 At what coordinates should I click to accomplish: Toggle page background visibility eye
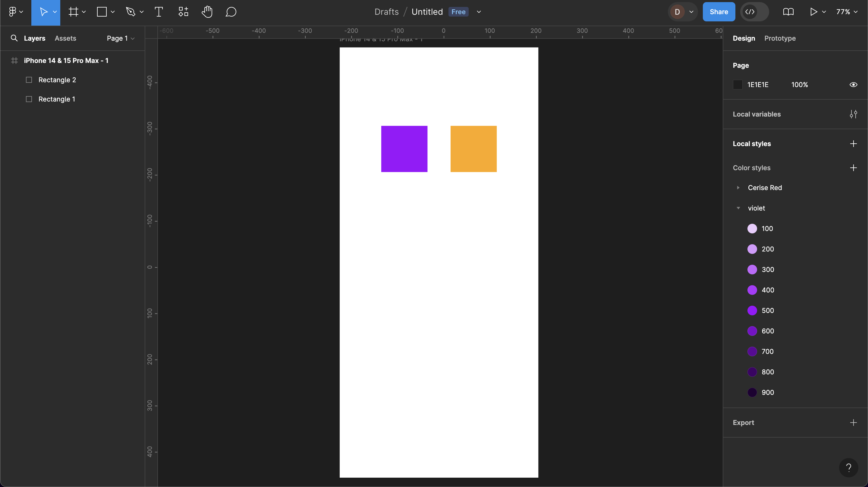pos(853,85)
